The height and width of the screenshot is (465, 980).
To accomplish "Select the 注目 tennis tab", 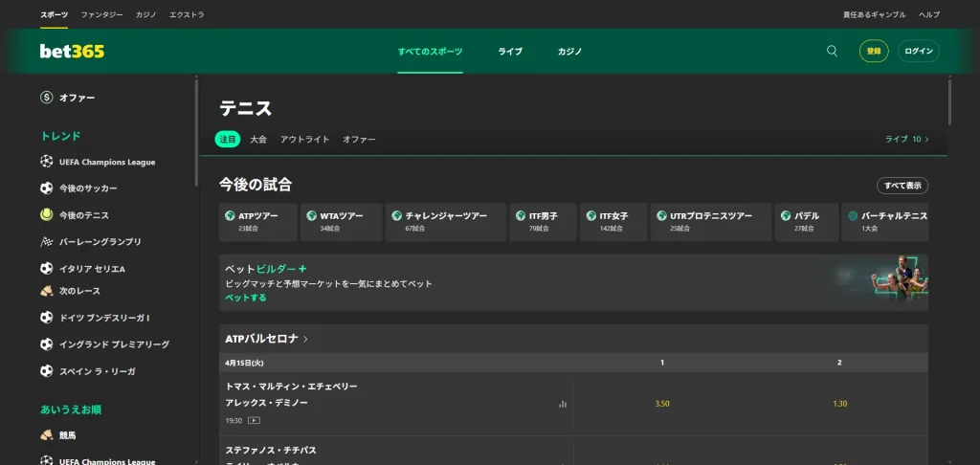I will pos(228,140).
